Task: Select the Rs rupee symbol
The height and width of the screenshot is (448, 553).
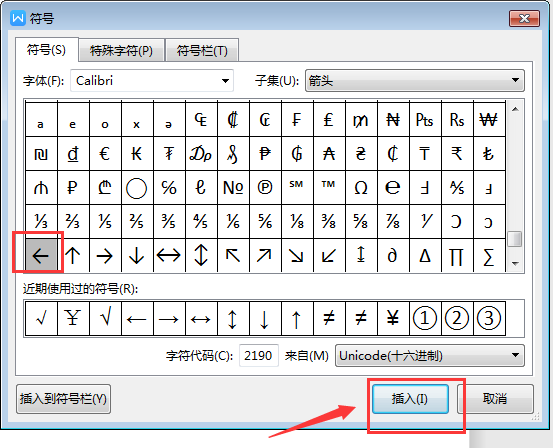Action: tap(457, 120)
